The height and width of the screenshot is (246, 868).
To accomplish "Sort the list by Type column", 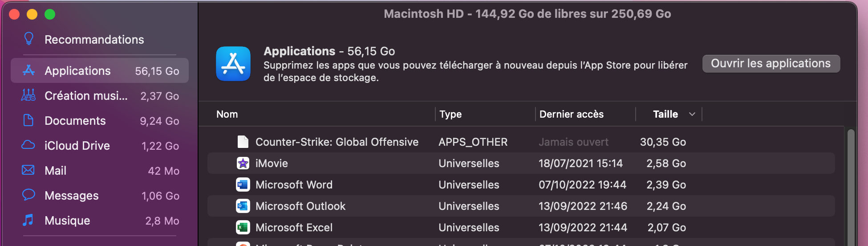I will pyautogui.click(x=450, y=114).
